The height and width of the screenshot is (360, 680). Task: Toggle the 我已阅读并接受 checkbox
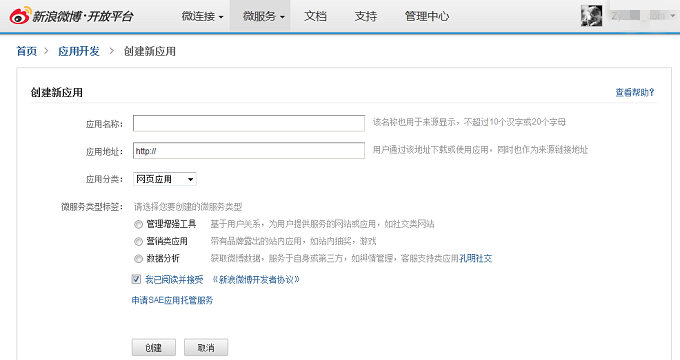coord(136,279)
